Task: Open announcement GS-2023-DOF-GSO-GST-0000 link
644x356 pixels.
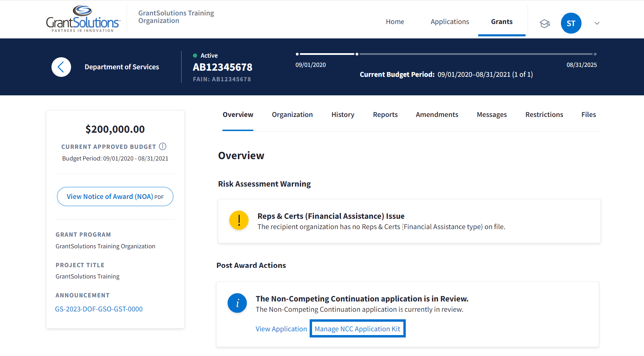Action: coord(99,309)
